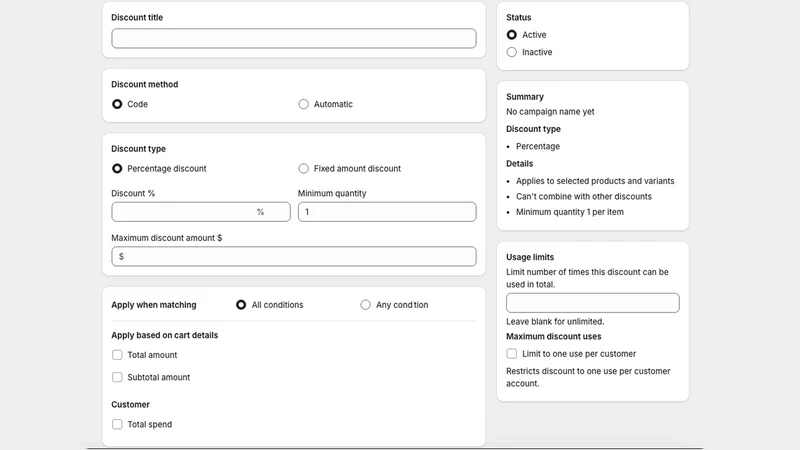Click the Maximum discount amount field

(x=294, y=256)
